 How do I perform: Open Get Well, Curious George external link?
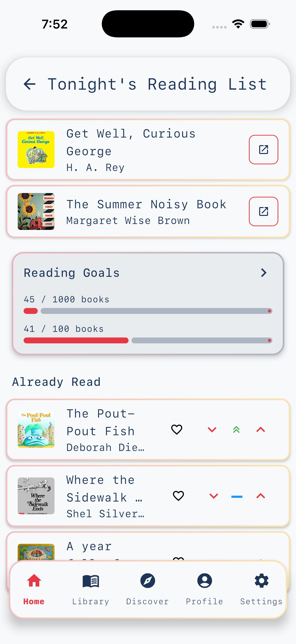[x=263, y=150]
